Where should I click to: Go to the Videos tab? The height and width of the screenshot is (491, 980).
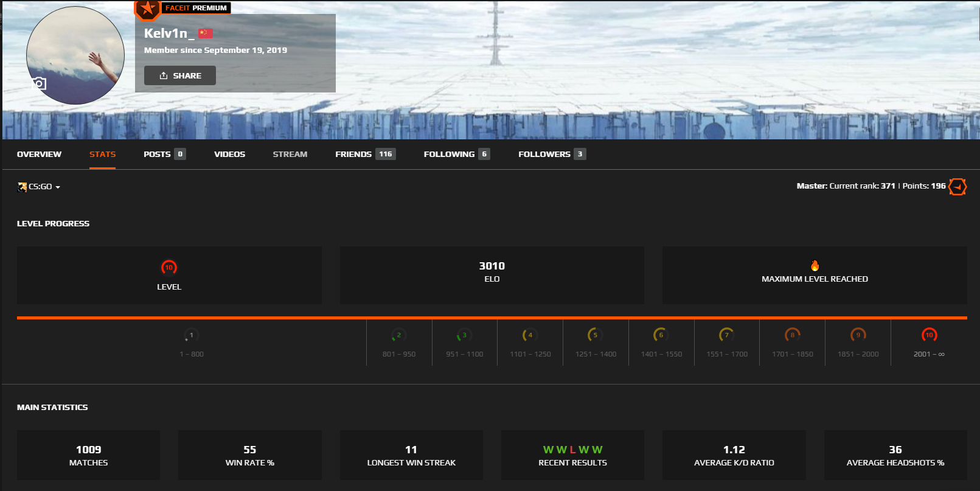tap(229, 154)
